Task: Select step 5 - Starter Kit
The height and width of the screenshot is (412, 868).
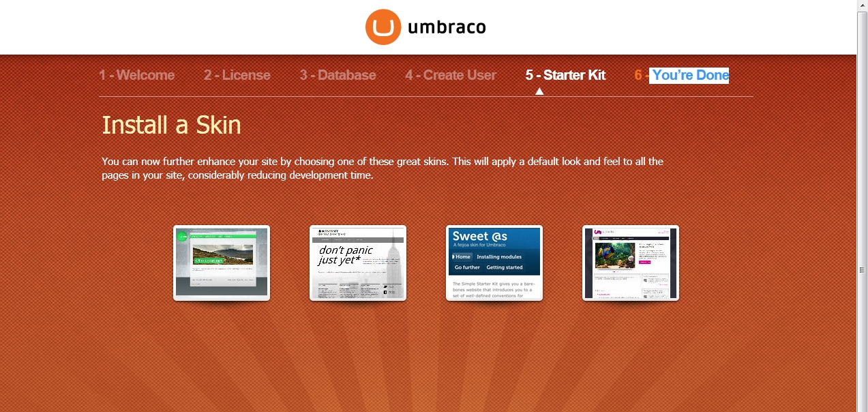Action: pyautogui.click(x=565, y=75)
